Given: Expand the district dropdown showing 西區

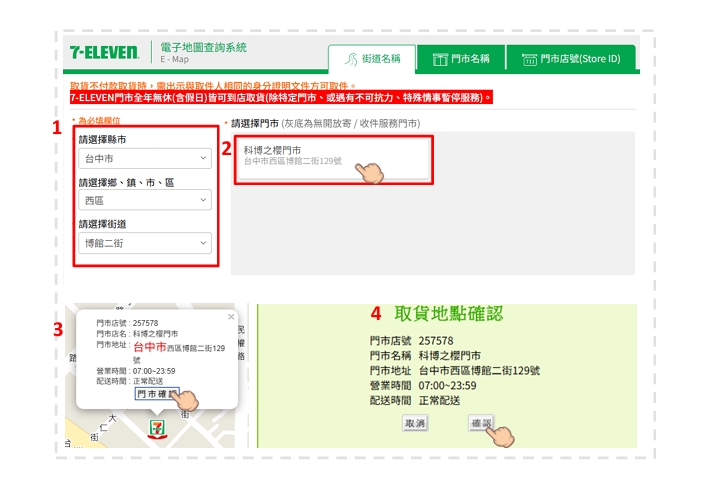Looking at the screenshot, I should (x=145, y=201).
